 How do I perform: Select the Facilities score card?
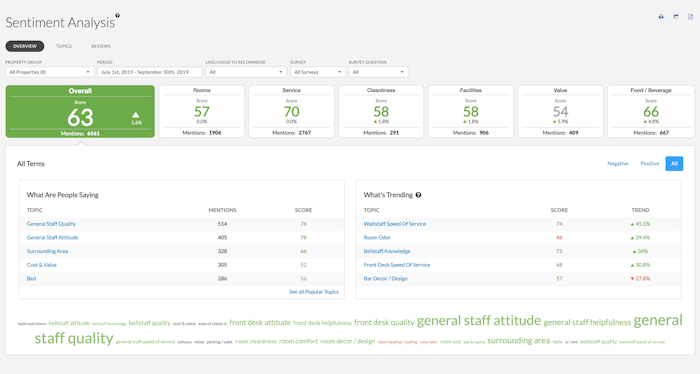(471, 112)
